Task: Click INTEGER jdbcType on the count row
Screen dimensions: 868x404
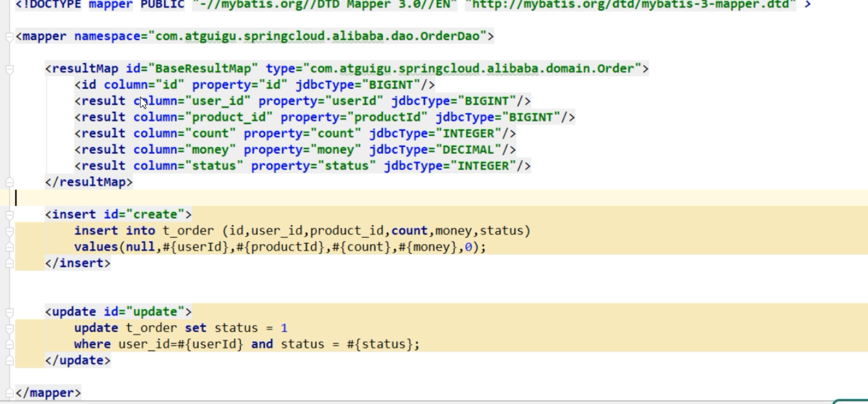Action: click(x=468, y=134)
